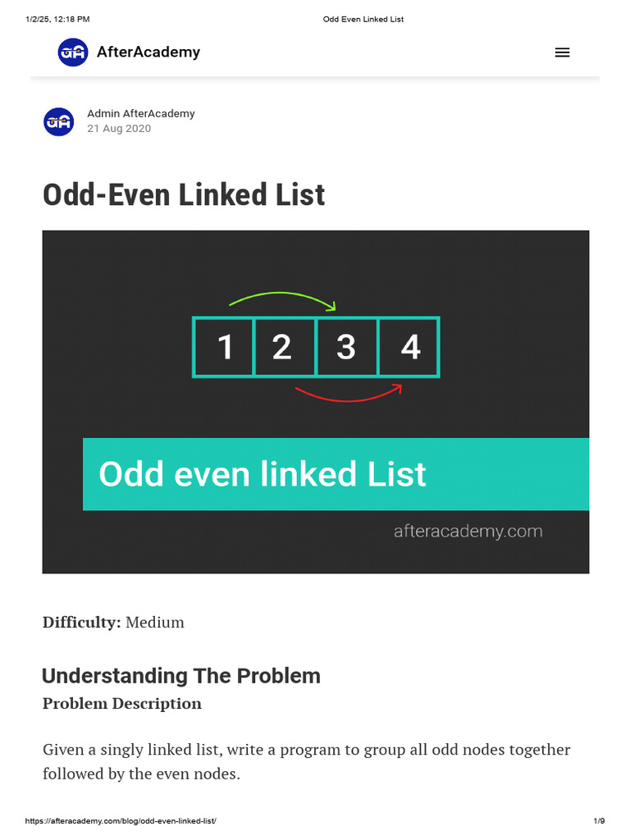Click the Admin AfterAcademy author avatar
The height and width of the screenshot is (840, 630).
pyautogui.click(x=58, y=121)
